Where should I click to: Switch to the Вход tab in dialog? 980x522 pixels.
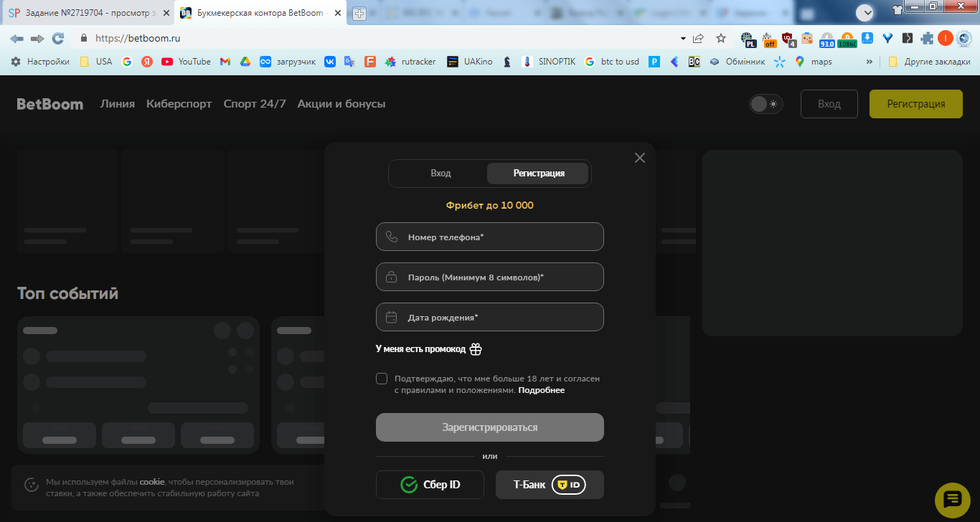pos(440,174)
